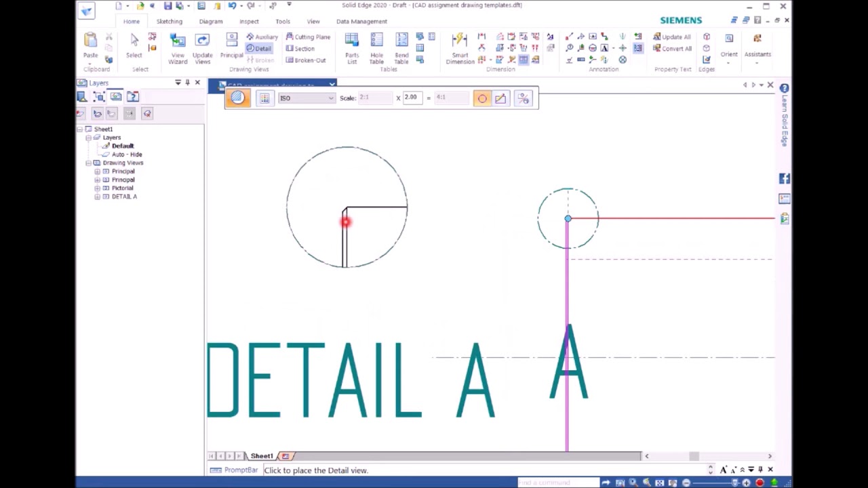The image size is (868, 488).
Task: Click the scale multiplier field showing 2.00
Action: 414,98
